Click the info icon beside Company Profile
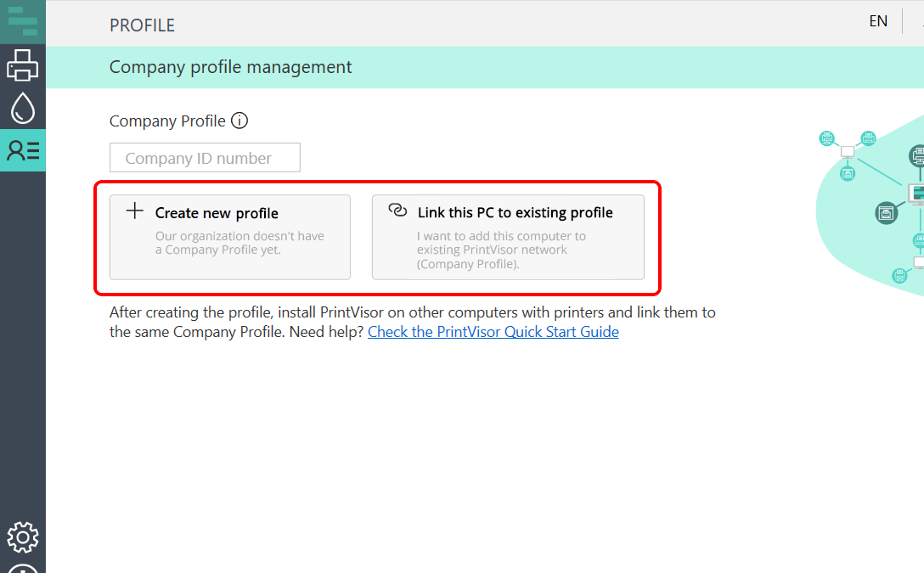 [x=239, y=121]
